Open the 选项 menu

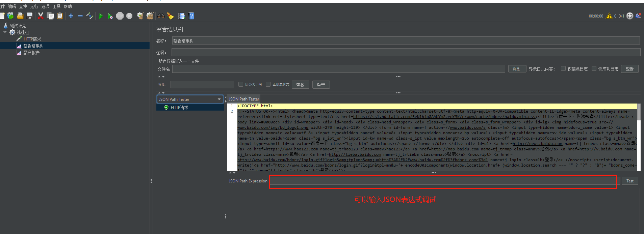[45, 6]
